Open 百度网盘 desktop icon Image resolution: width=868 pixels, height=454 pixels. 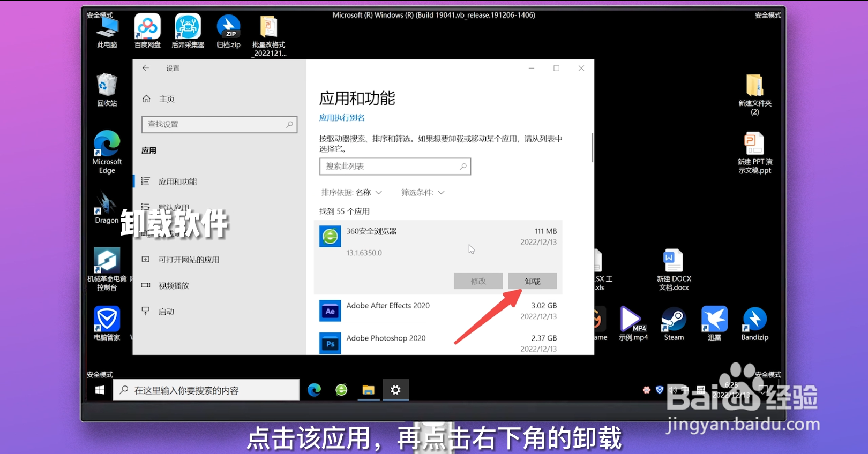tap(147, 31)
